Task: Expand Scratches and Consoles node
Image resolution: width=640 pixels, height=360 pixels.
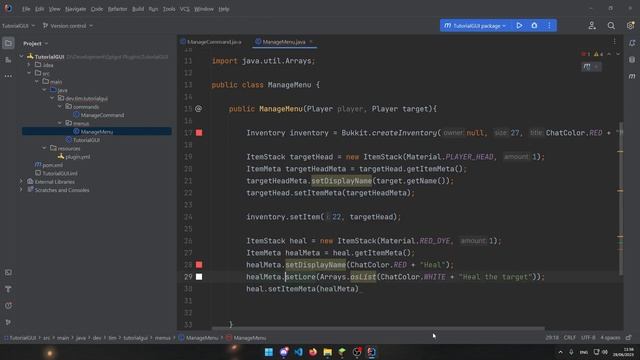Action: [21, 190]
